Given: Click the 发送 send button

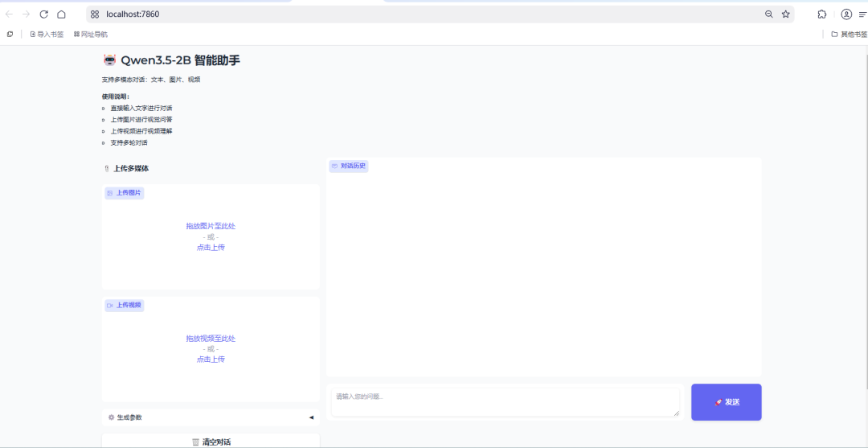Looking at the screenshot, I should click(x=727, y=402).
